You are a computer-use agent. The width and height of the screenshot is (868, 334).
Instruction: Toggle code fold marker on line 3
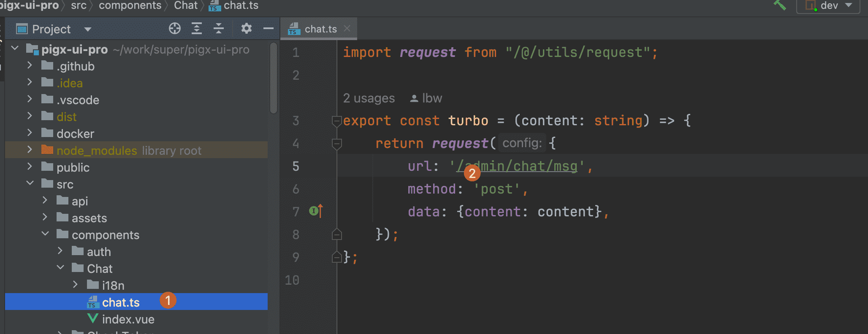(x=336, y=121)
